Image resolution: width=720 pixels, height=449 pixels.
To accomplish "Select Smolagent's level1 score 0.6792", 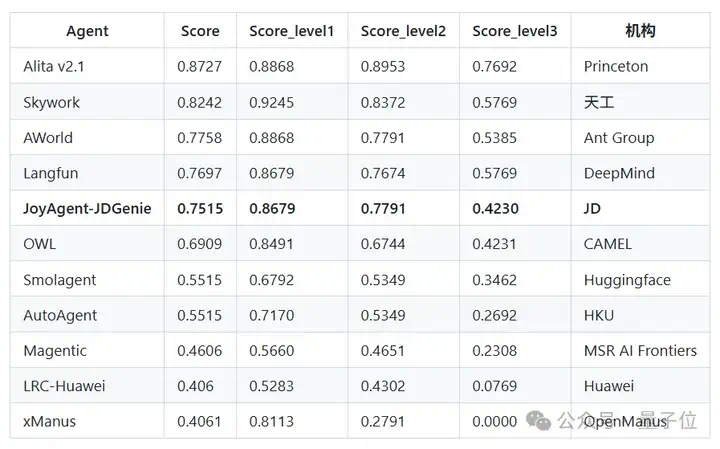I will 271,280.
